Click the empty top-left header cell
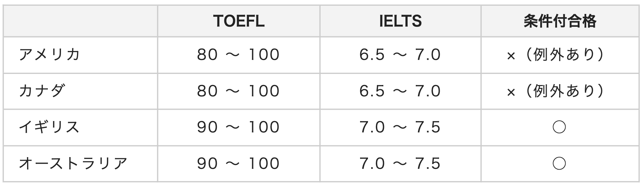 pos(81,21)
